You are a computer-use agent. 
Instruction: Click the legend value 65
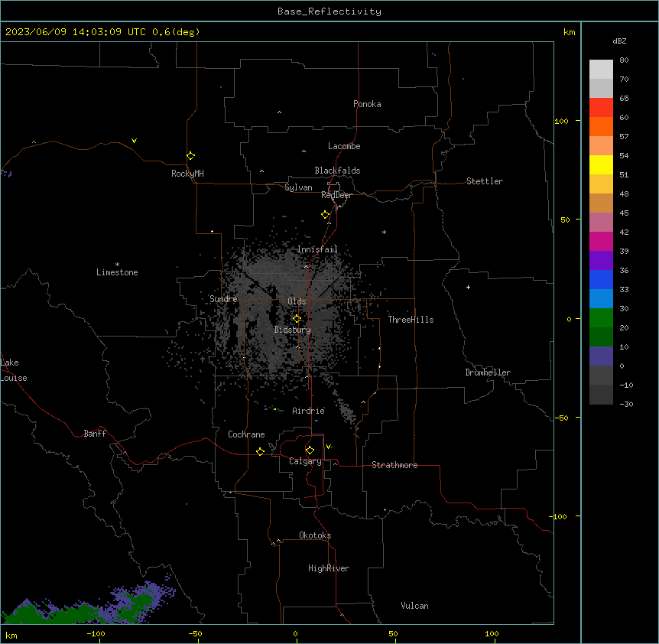tap(624, 99)
